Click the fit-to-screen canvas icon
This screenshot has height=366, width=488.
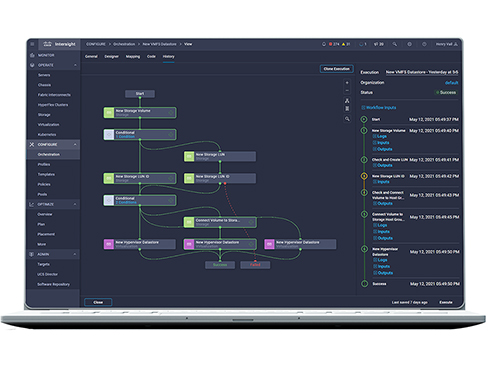[347, 109]
